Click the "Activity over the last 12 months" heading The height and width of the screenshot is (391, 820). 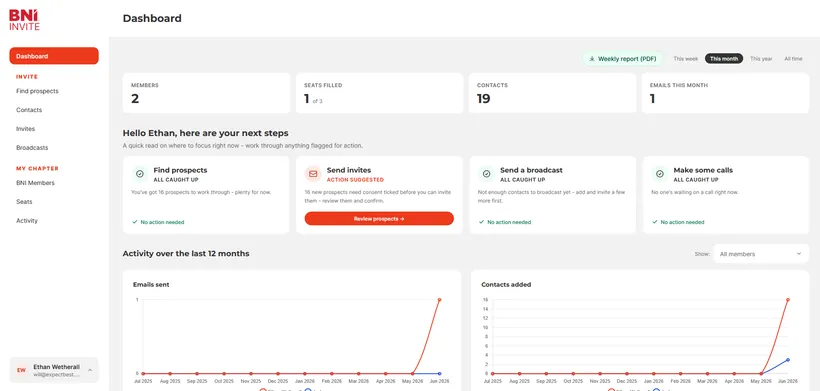tap(186, 254)
